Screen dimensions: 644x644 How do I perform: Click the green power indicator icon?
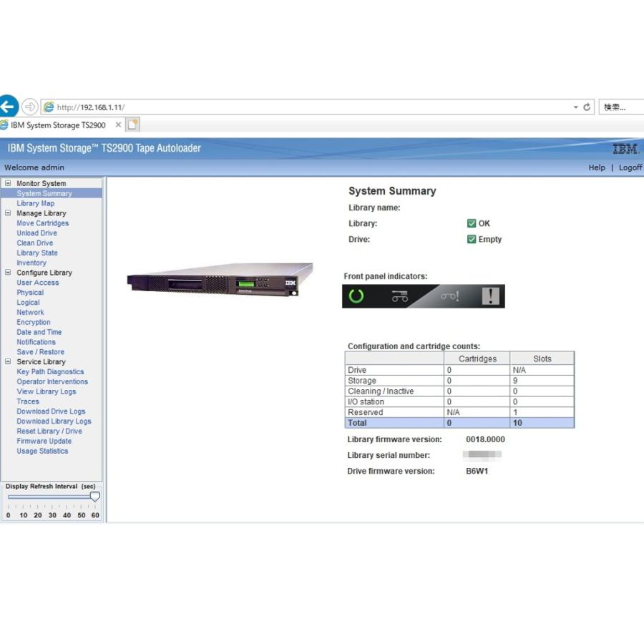click(x=356, y=296)
